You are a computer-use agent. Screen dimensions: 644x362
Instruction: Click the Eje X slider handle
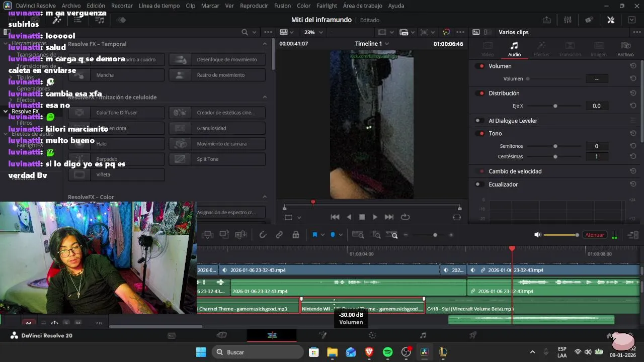point(555,106)
